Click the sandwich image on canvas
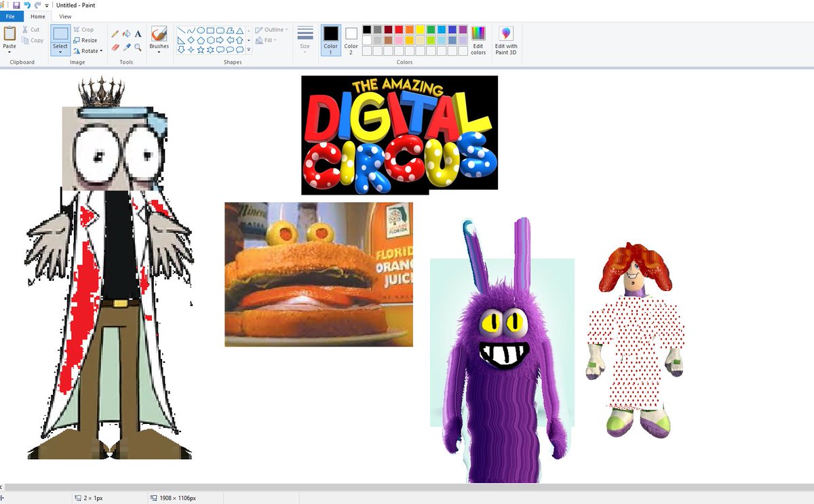Viewport: 814px width, 504px height. (319, 274)
